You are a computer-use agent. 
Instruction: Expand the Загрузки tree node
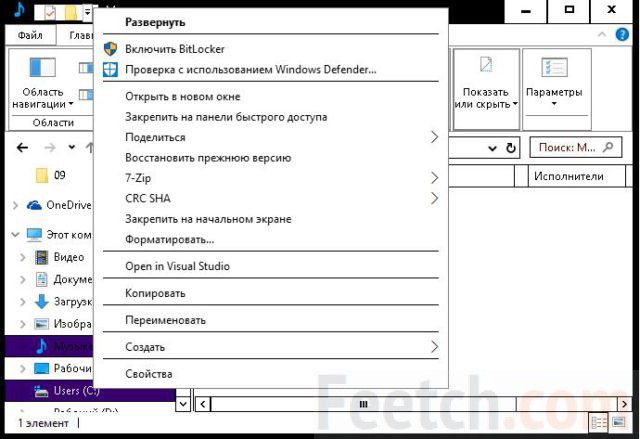point(22,302)
